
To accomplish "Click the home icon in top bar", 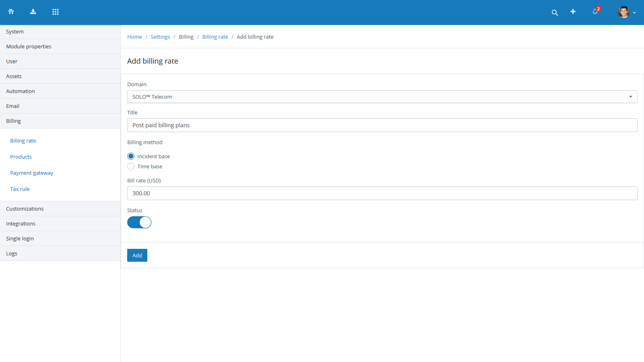I will [x=11, y=12].
